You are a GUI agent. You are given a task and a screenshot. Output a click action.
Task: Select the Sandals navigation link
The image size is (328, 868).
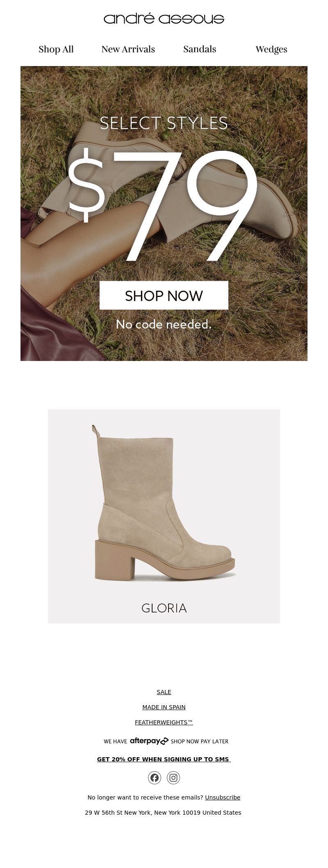[x=200, y=49]
